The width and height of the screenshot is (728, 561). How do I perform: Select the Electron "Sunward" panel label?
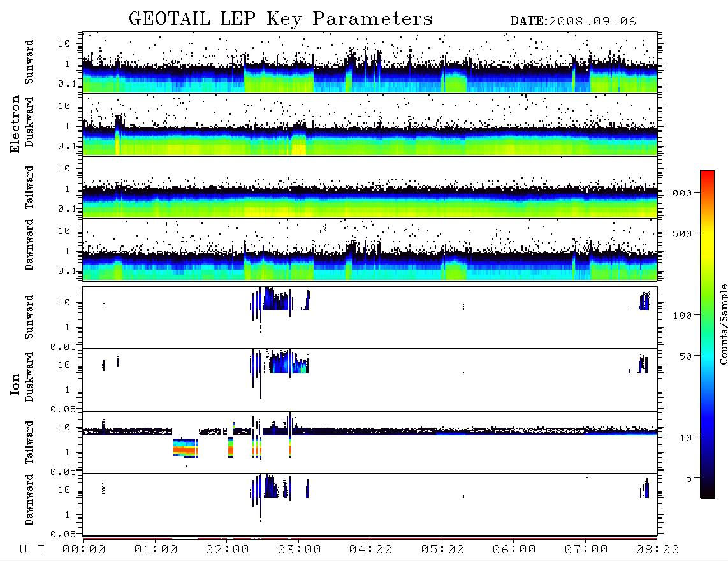(x=29, y=62)
